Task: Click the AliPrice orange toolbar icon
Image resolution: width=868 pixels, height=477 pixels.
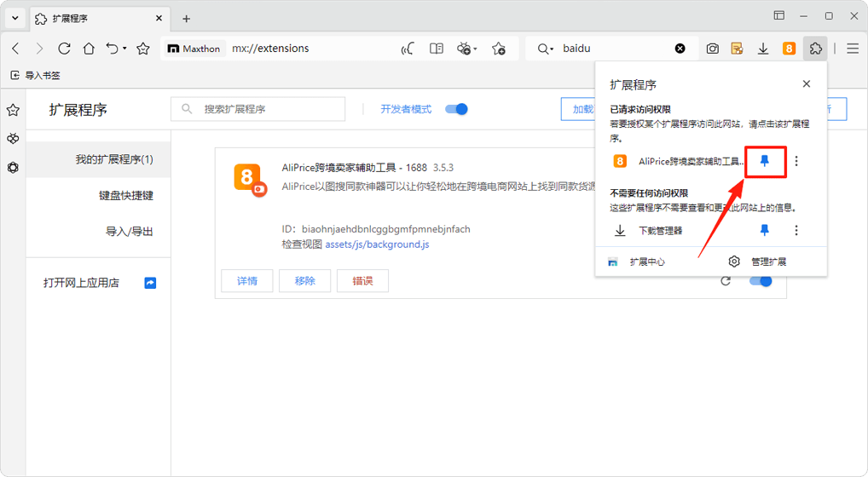Action: pos(789,49)
